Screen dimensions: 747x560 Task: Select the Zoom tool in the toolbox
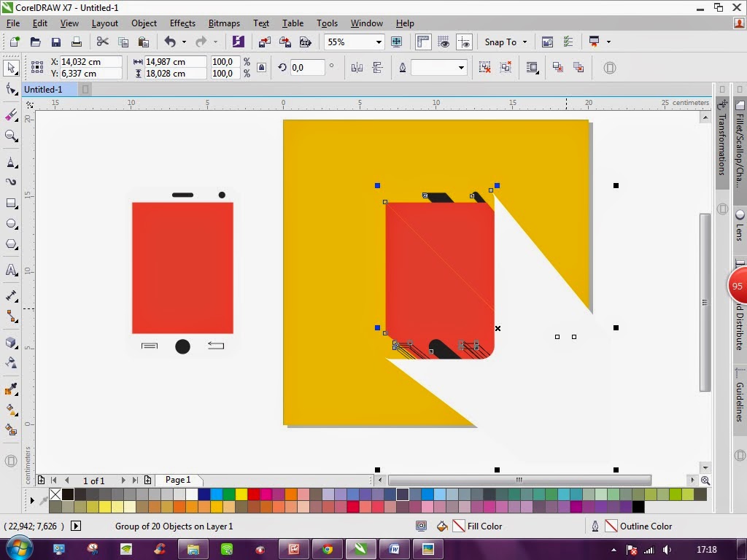coord(10,136)
